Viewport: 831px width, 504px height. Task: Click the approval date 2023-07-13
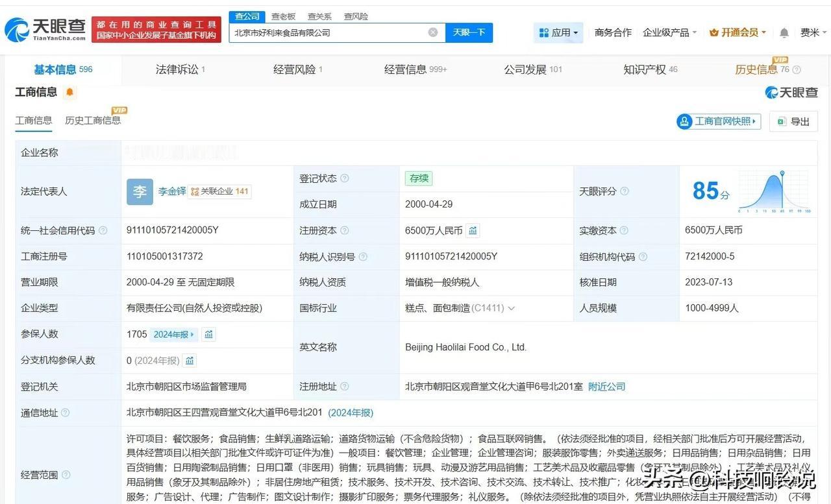click(709, 282)
